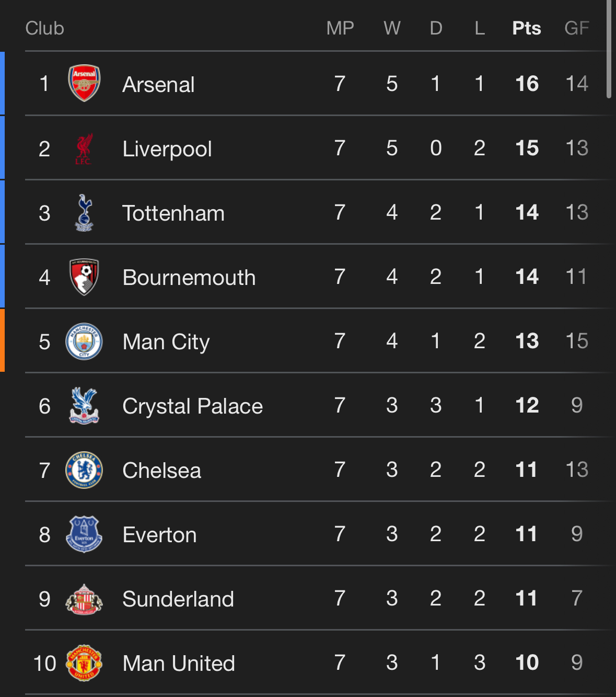Open the Crystal Palace team link

pos(192,406)
